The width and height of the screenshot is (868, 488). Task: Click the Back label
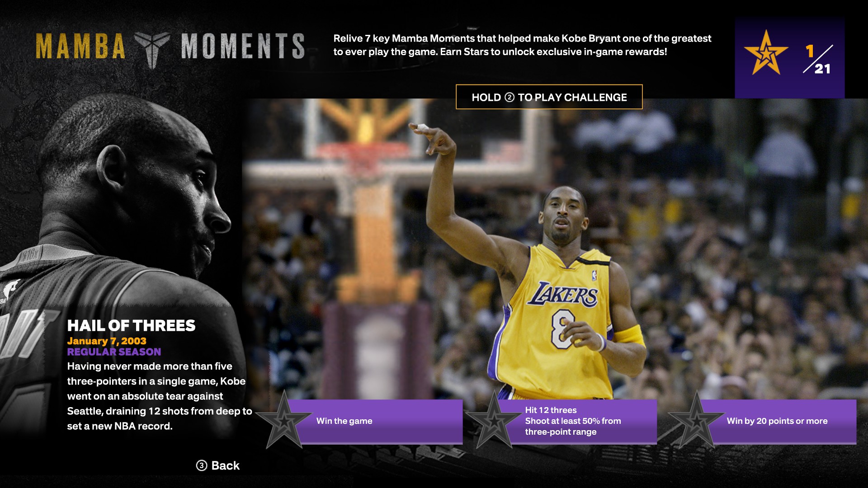[225, 465]
